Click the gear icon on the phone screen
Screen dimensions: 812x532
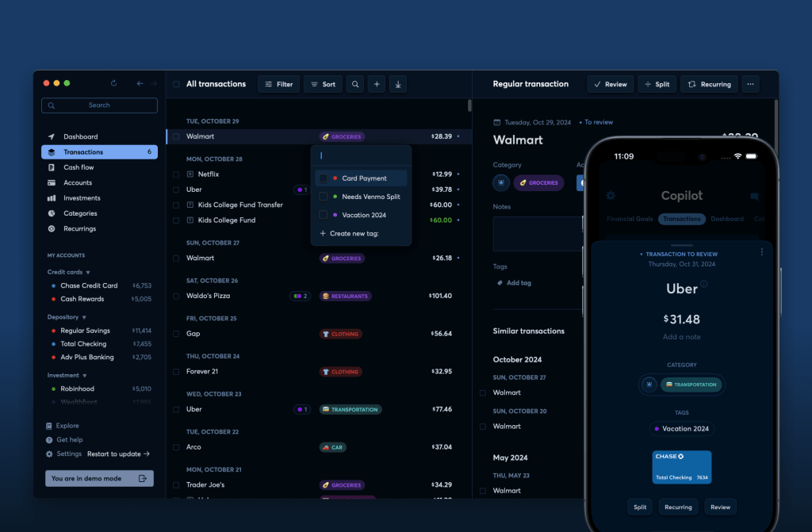[x=611, y=195]
